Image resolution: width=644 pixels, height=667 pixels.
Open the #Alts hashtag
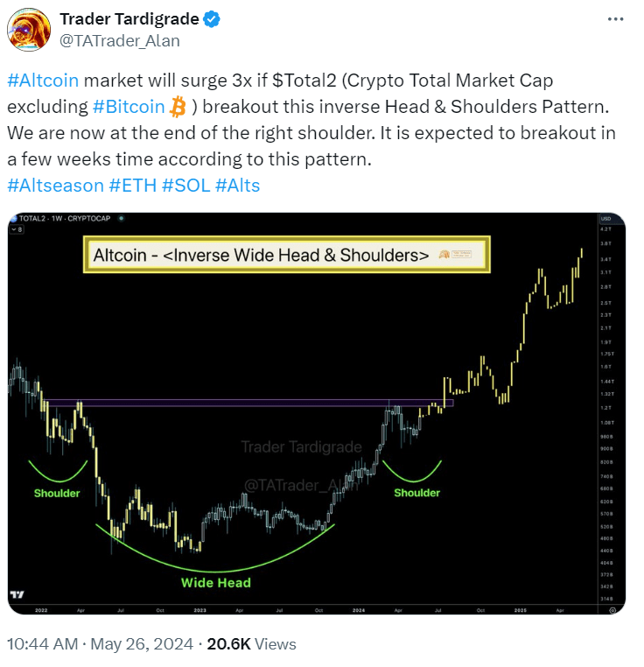pyautogui.click(x=238, y=186)
